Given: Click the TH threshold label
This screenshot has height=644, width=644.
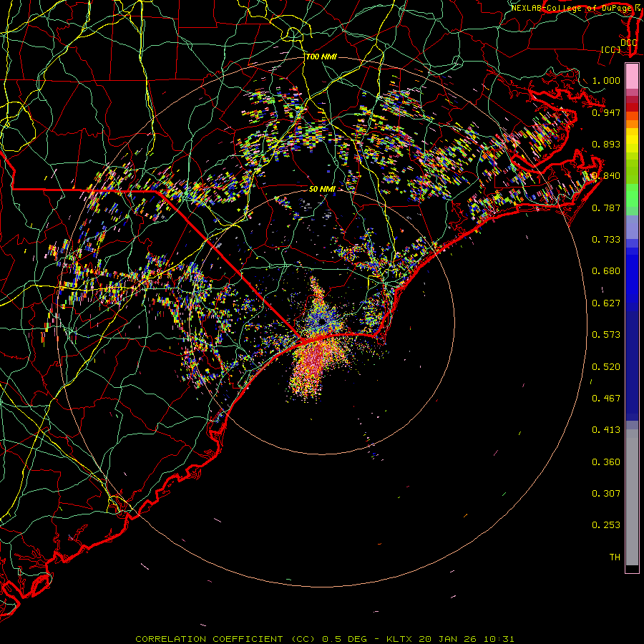Looking at the screenshot, I should tap(615, 557).
